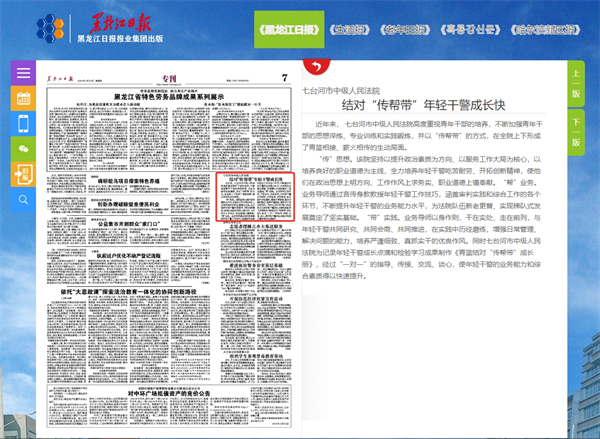Click the green WeChat icon
The height and width of the screenshot is (439, 600).
(24, 148)
